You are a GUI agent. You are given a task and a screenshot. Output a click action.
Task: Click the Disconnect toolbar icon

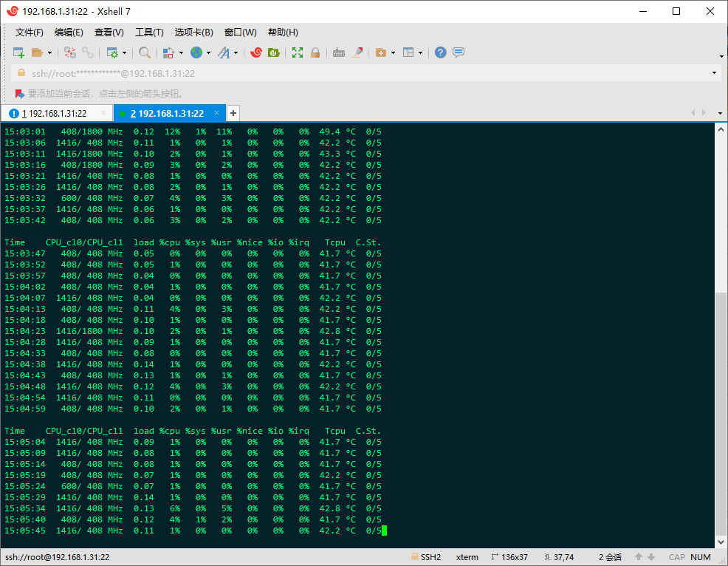tap(70, 52)
